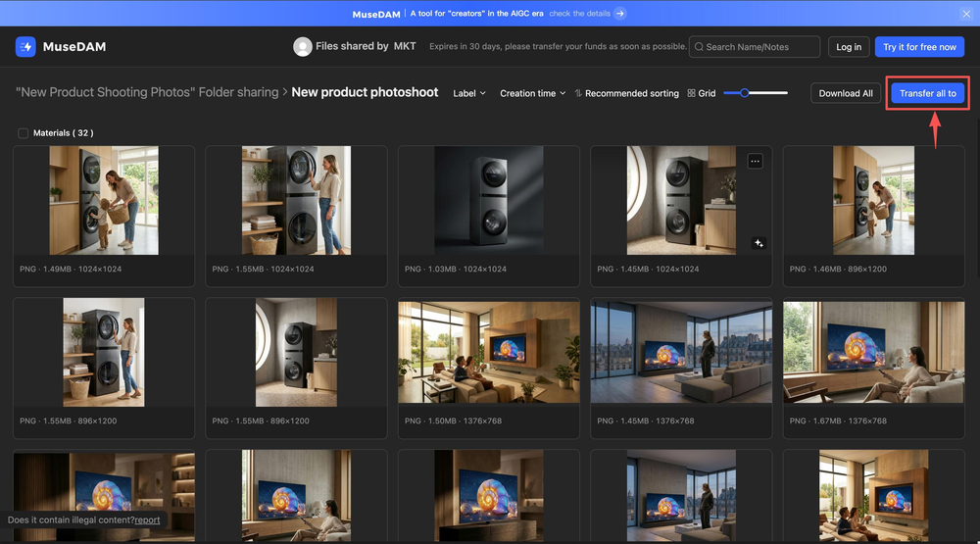Click the AI sparkle icon on fourth thumbnail
This screenshot has width=980, height=544.
point(759,243)
